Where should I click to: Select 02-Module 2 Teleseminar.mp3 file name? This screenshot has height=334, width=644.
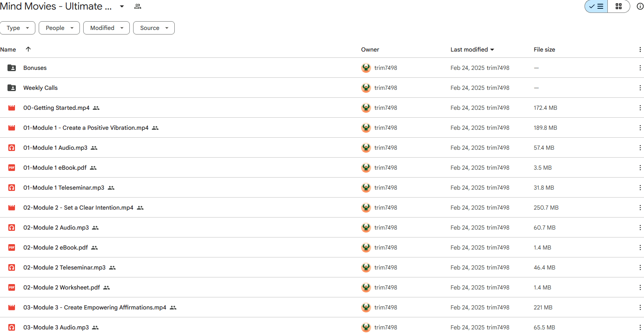coord(64,267)
